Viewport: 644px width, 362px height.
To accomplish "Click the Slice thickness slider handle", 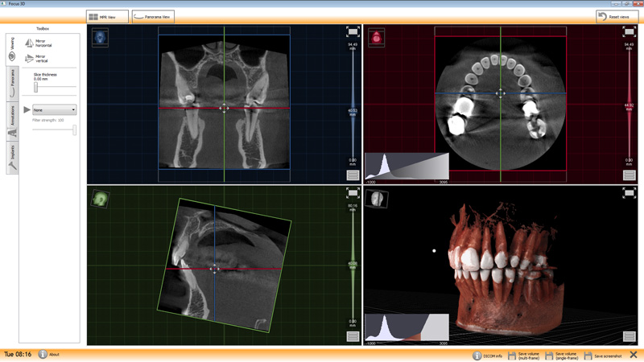I will tap(35, 87).
